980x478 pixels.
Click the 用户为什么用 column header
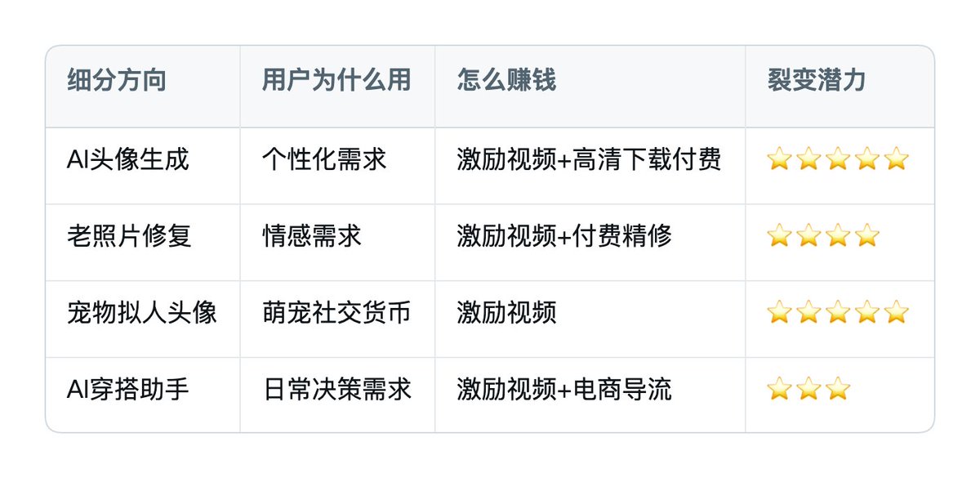click(336, 81)
